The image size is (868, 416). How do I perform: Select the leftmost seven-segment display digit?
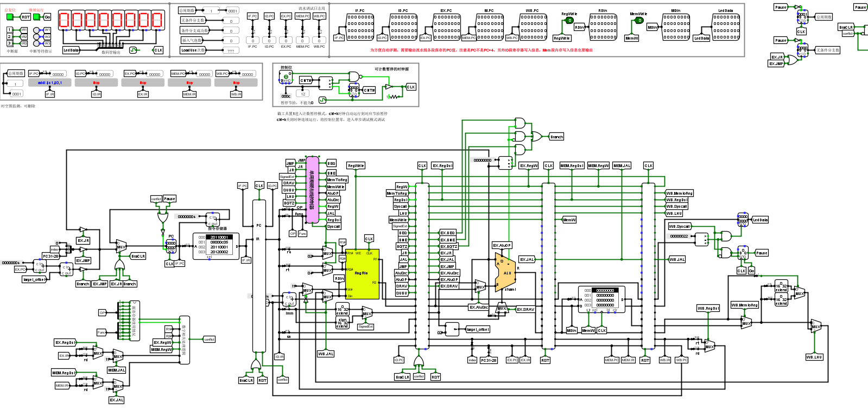point(64,21)
